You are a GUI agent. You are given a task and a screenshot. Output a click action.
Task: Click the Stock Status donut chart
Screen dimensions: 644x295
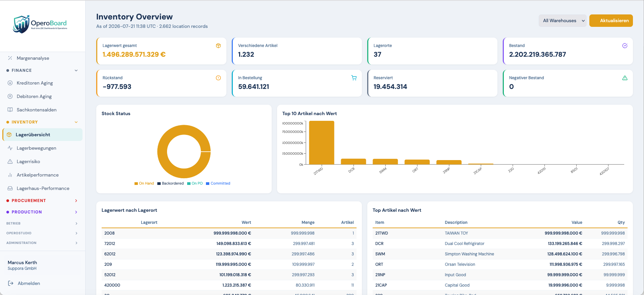[184, 152]
